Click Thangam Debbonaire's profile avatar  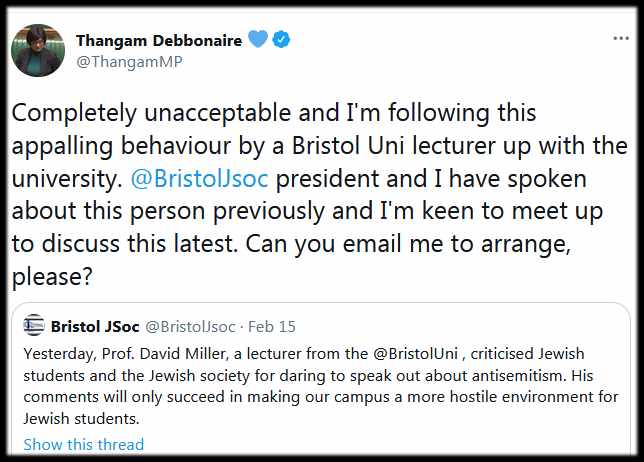coord(38,50)
